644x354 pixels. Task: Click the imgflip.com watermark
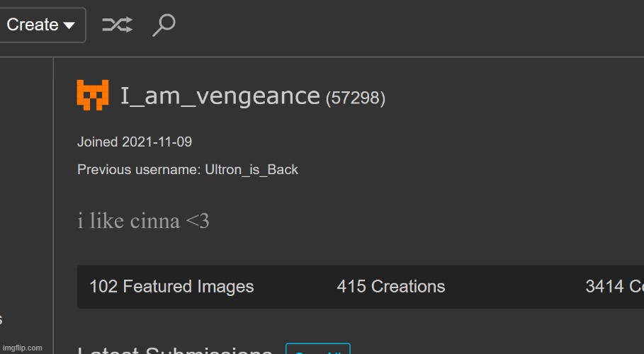pos(23,348)
